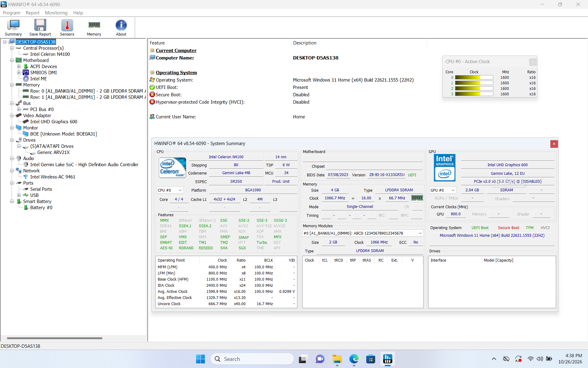Viewport: 588px width, 368px height.
Task: Open the chat app on the taskbar
Action: 320,359
